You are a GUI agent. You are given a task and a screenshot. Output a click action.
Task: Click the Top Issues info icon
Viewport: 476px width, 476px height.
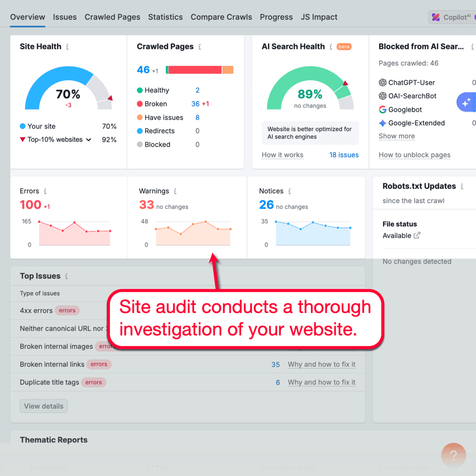tap(66, 276)
